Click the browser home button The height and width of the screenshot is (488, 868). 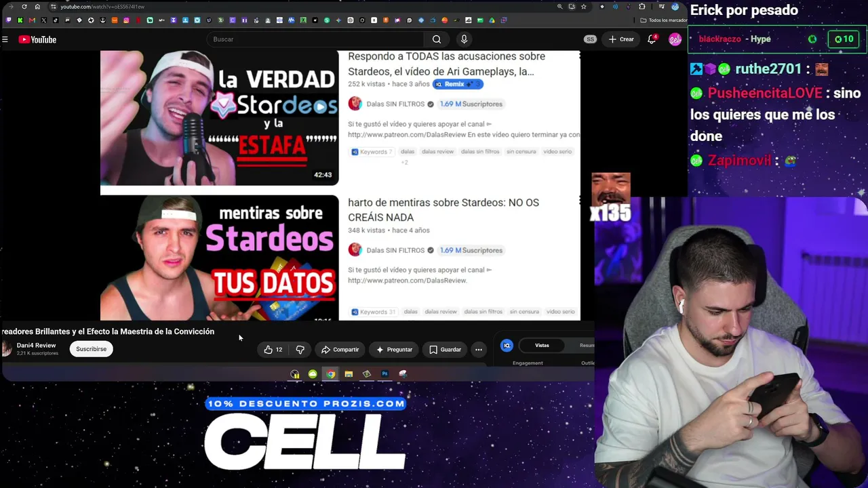(37, 7)
